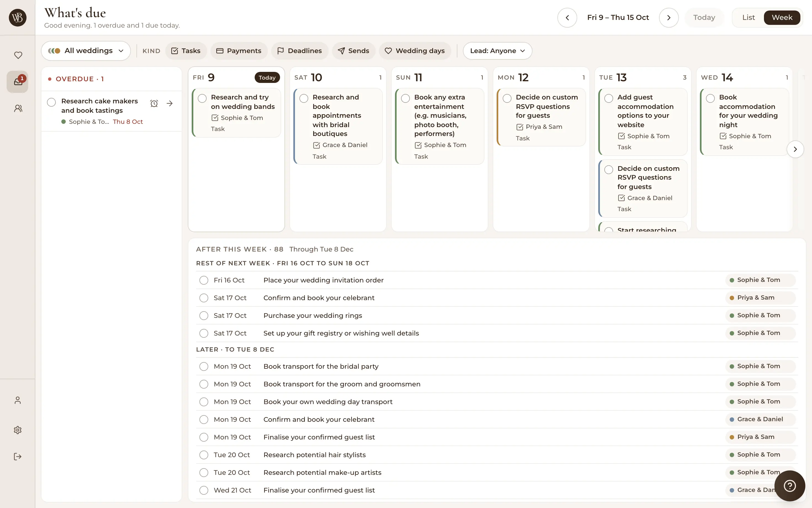This screenshot has height=508, width=812.
Task: Open the couples people icon in sidebar
Action: (18, 108)
